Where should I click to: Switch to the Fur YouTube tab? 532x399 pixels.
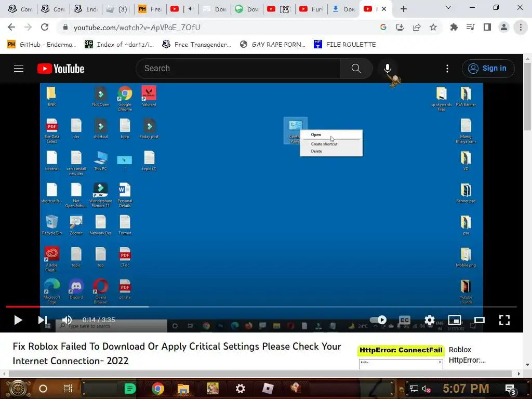(x=312, y=9)
